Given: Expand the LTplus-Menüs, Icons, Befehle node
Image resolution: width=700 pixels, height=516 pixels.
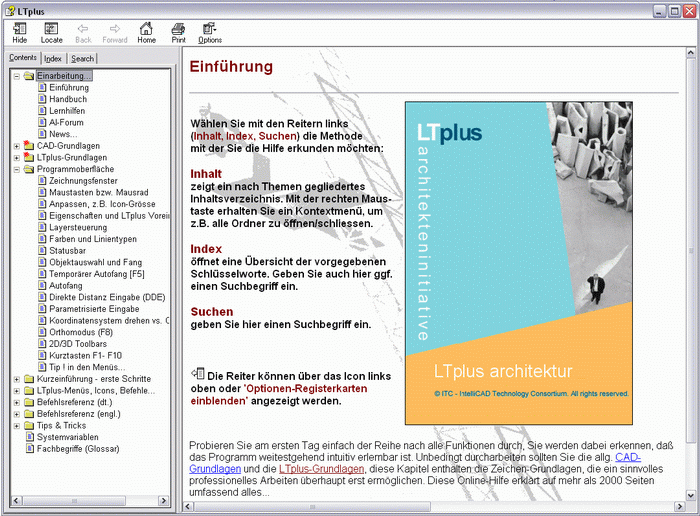Looking at the screenshot, I should point(17,391).
